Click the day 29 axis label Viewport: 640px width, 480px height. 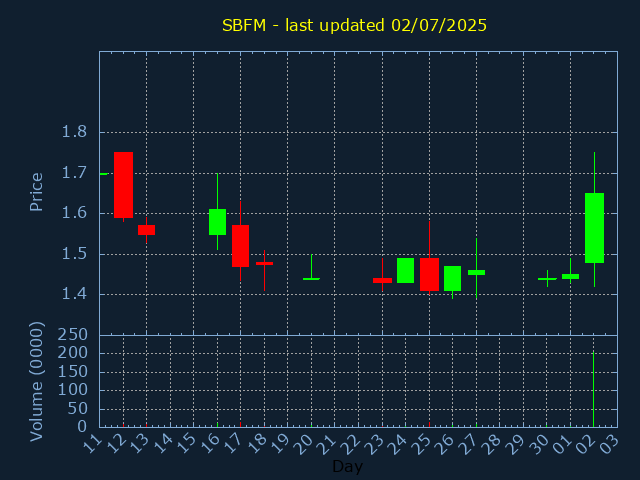pos(516,443)
